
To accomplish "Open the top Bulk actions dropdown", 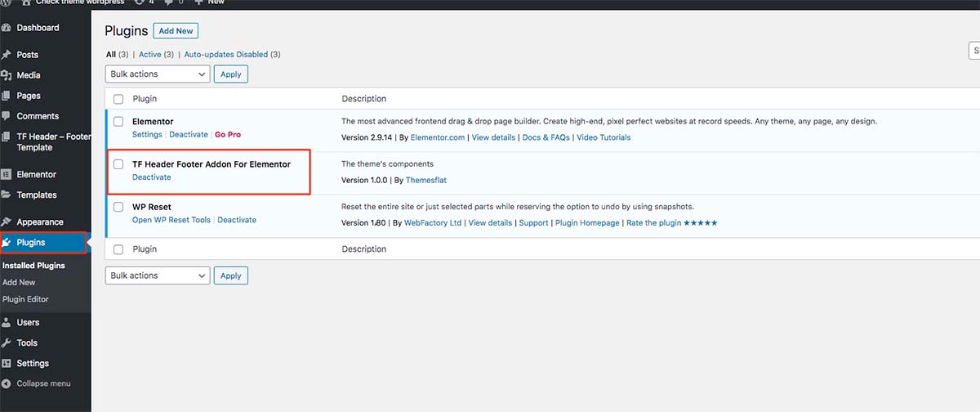I will 158,74.
